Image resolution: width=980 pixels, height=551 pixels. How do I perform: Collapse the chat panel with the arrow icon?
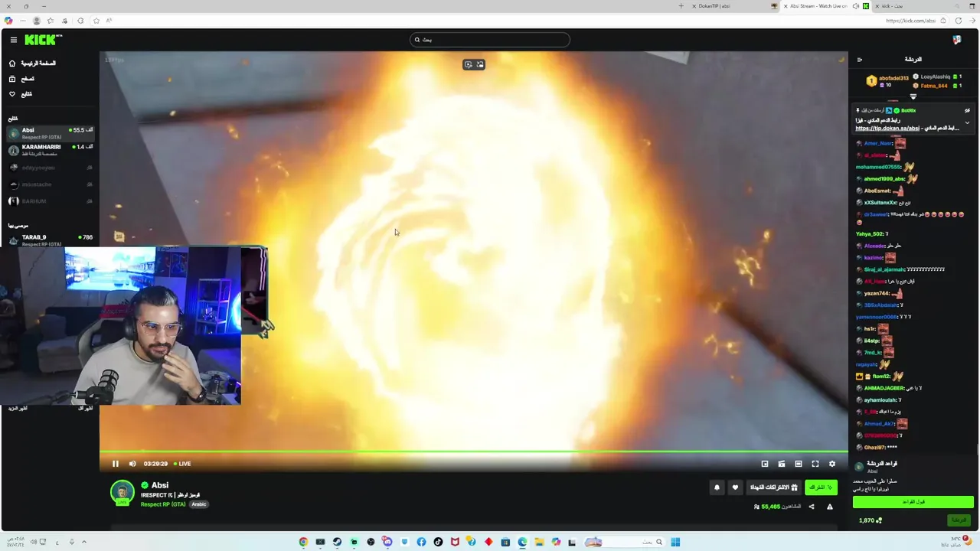[x=859, y=60]
